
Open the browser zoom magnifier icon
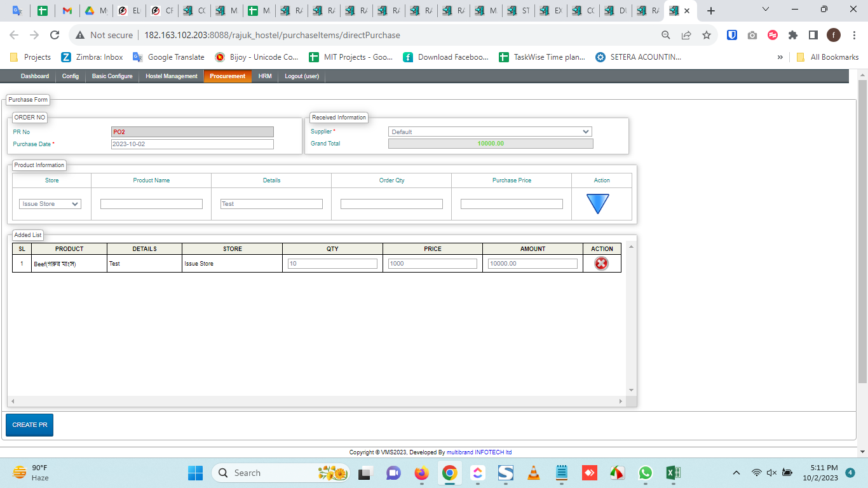pyautogui.click(x=666, y=35)
